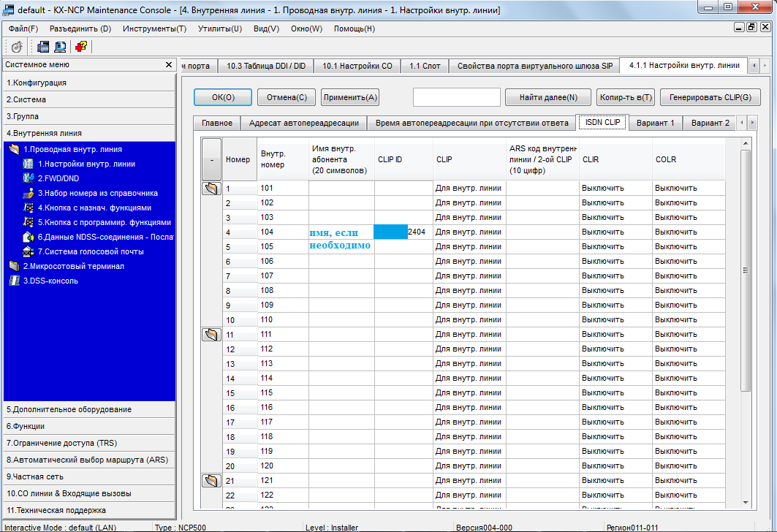
Task: Toggle CLIR cell for extension 101
Action: pos(615,188)
